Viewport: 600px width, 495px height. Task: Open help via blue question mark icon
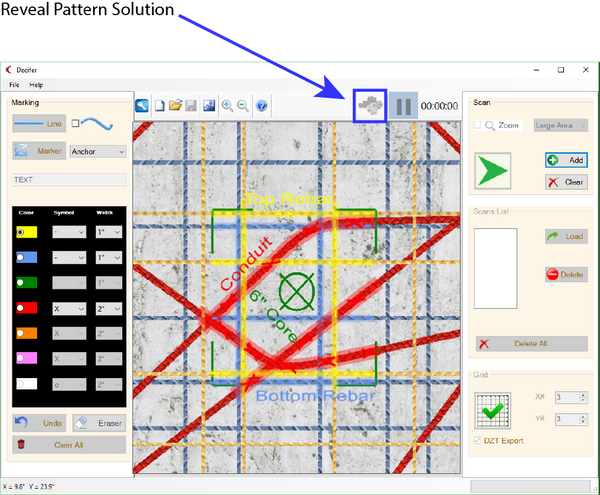coord(262,106)
